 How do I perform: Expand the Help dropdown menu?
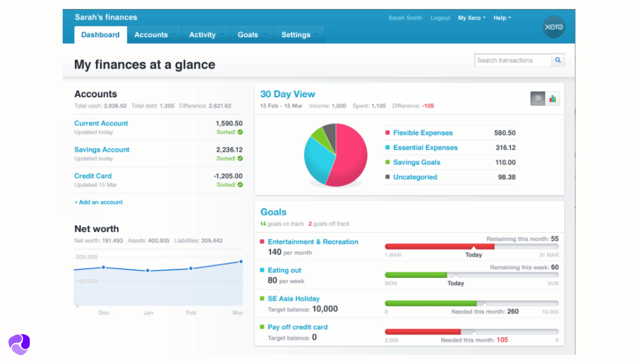point(502,18)
